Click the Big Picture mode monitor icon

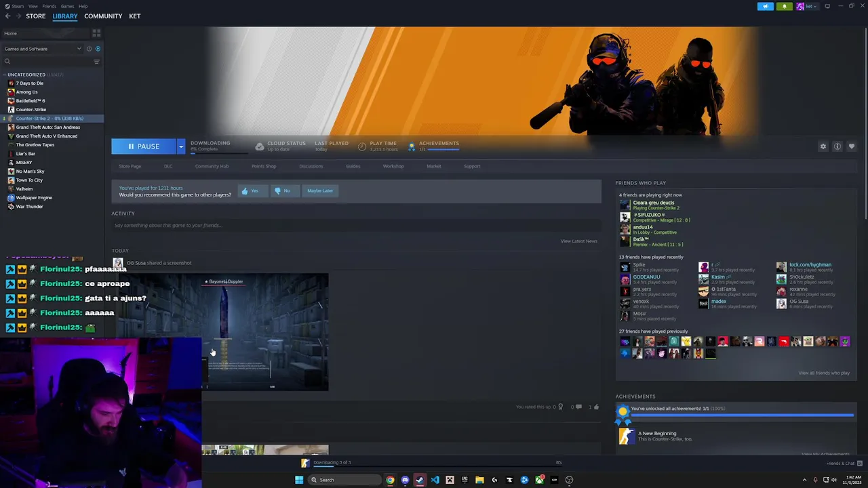click(x=827, y=6)
